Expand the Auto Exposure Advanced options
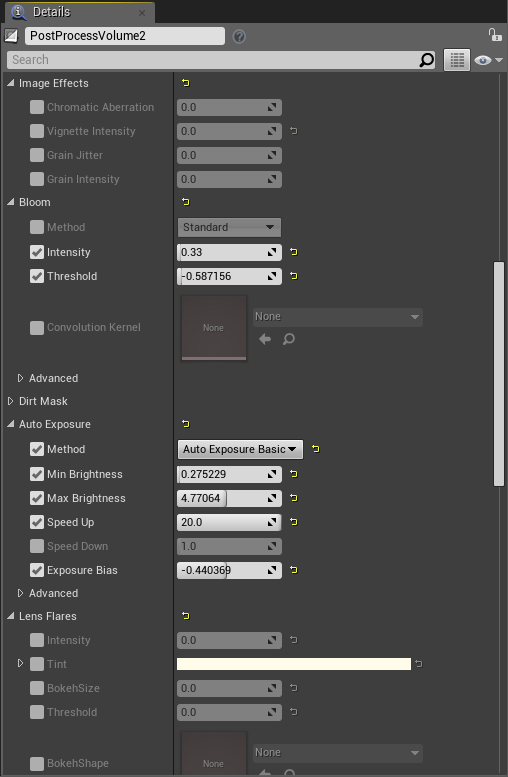The height and width of the screenshot is (777, 508). click(x=20, y=593)
